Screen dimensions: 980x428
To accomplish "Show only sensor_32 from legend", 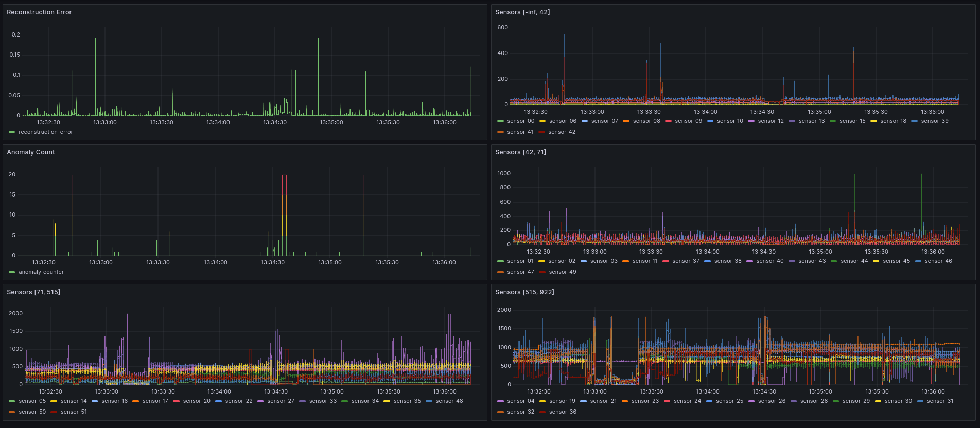I will 521,412.
